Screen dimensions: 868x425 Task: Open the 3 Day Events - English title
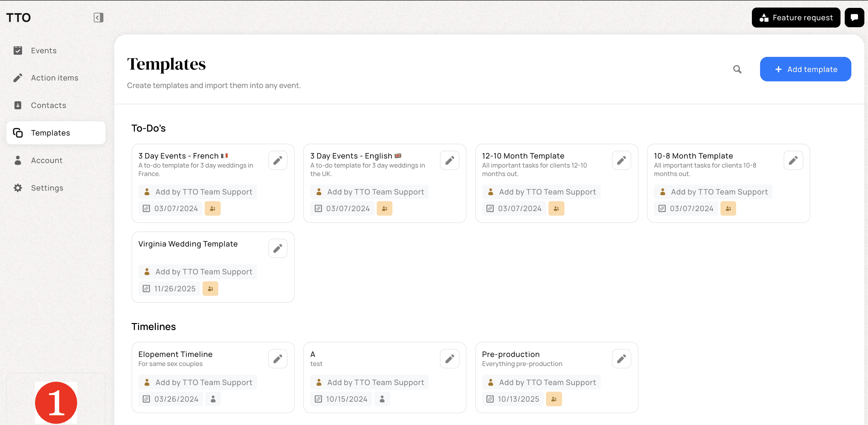pyautogui.click(x=356, y=156)
